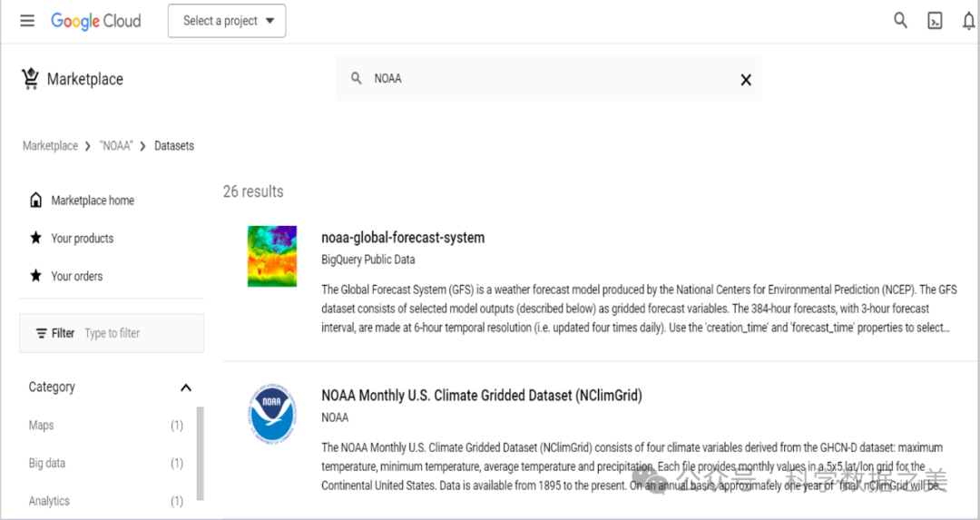Click the Marketplace shopping cart icon

[31, 79]
